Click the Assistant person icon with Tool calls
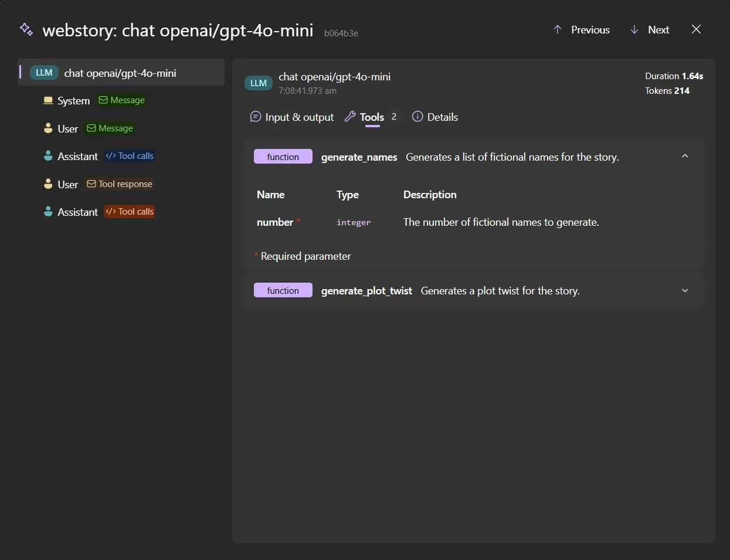 (x=47, y=155)
